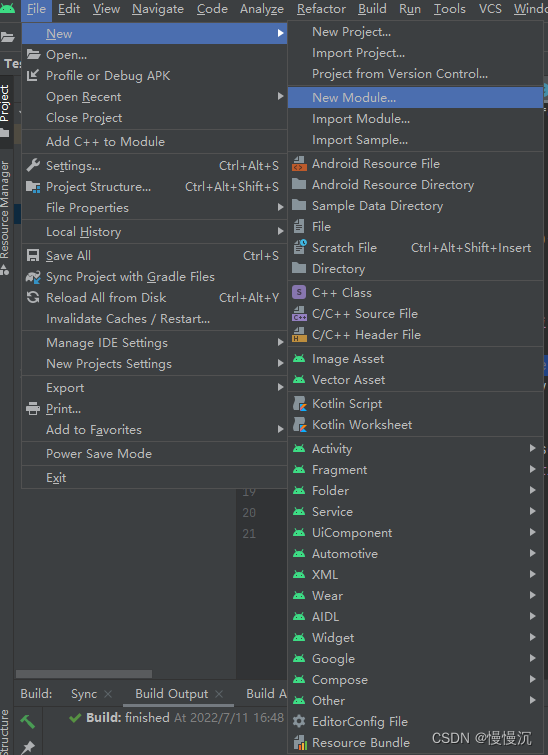548x755 pixels.
Task: Click Power Save Mode entry
Action: pyautogui.click(x=154, y=454)
